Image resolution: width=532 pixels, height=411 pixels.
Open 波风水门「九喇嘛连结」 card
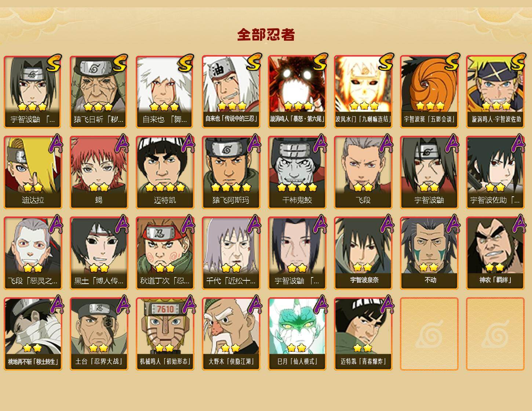363,91
